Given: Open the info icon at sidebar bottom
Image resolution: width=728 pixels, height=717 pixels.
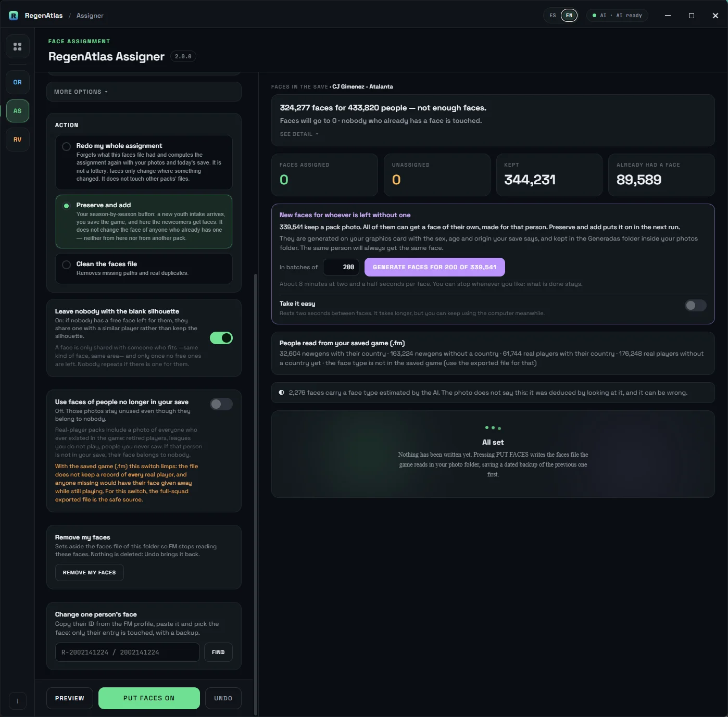Looking at the screenshot, I should 18,701.
